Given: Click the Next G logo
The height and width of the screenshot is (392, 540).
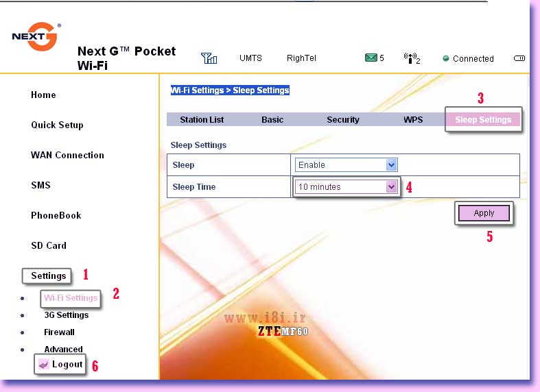Looking at the screenshot, I should point(36,36).
